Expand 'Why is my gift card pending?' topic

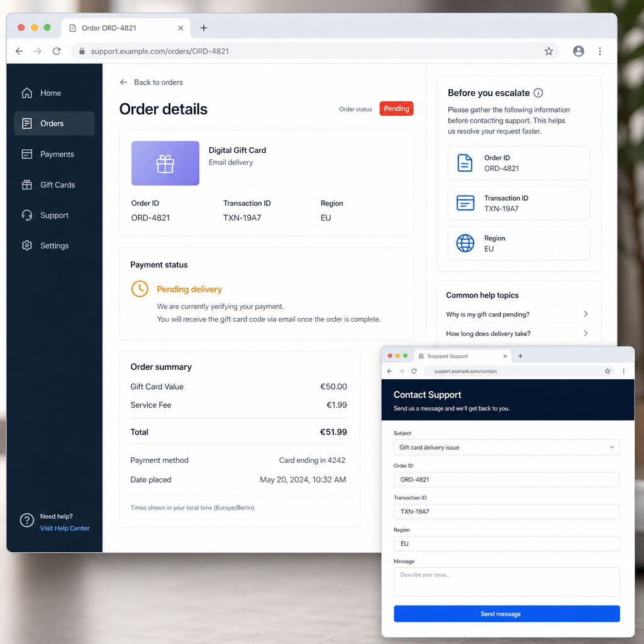coord(517,314)
